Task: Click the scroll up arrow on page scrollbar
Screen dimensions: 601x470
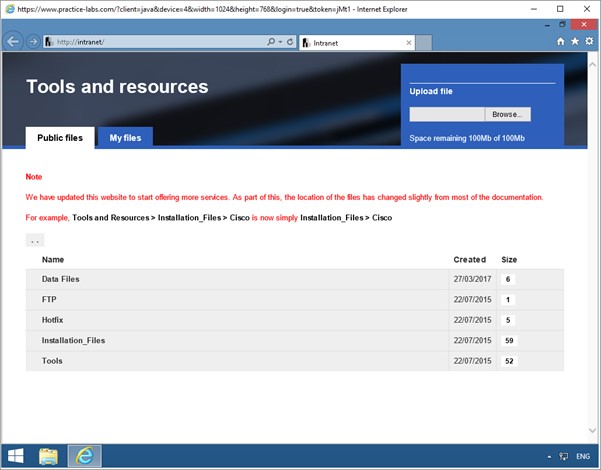Action: (592, 65)
